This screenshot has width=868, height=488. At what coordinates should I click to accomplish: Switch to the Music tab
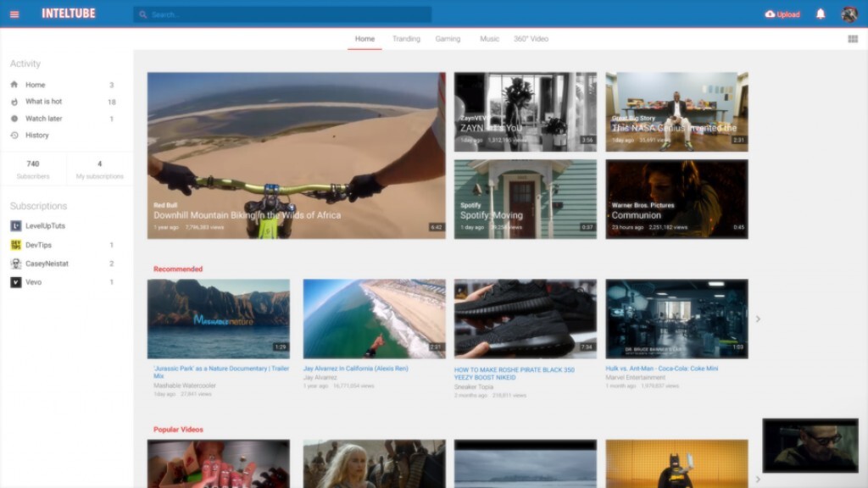coord(489,39)
